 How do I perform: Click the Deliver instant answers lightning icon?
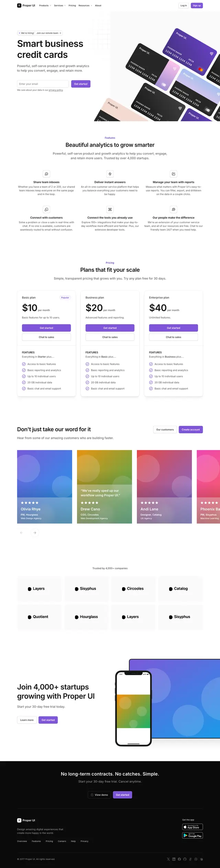pos(110,174)
